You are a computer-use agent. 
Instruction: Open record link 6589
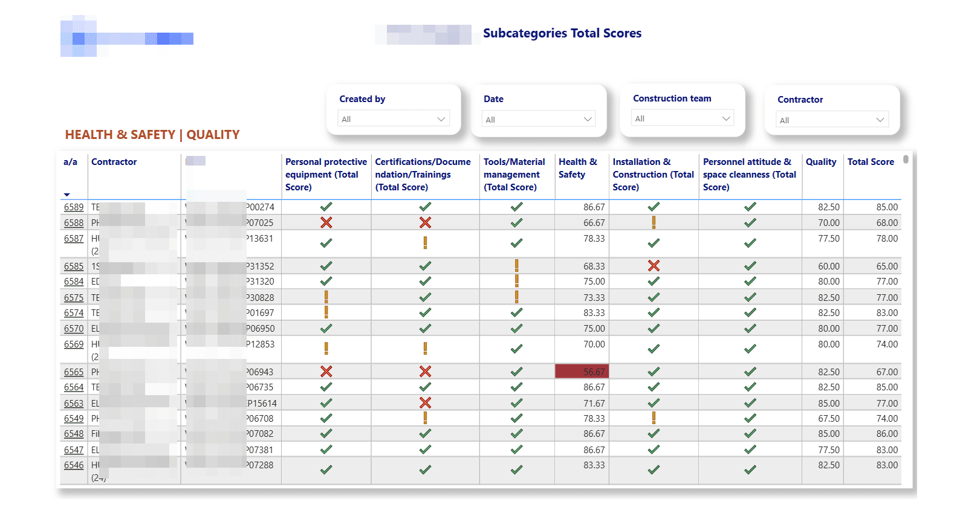[74, 207]
